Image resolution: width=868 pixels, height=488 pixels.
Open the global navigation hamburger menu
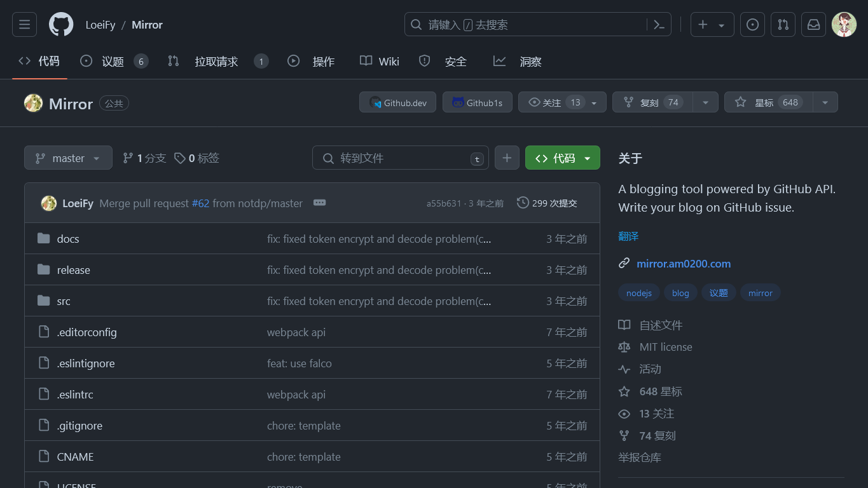click(x=24, y=24)
